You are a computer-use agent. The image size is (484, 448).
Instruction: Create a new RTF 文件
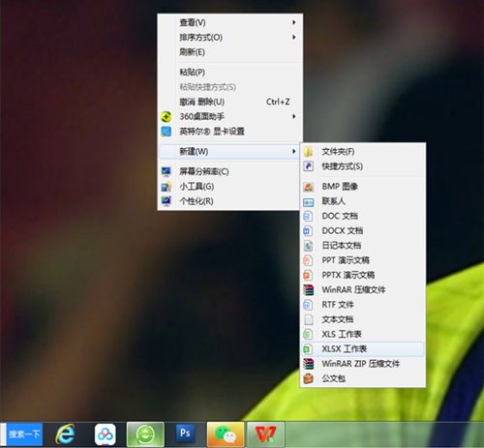pos(363,305)
